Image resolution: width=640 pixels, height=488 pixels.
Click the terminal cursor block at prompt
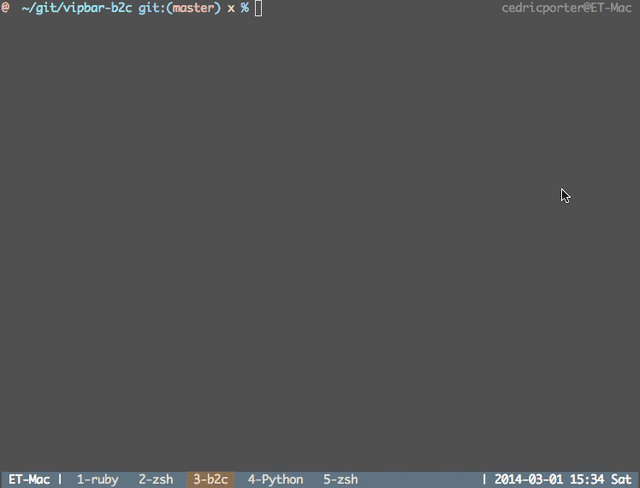pos(258,8)
